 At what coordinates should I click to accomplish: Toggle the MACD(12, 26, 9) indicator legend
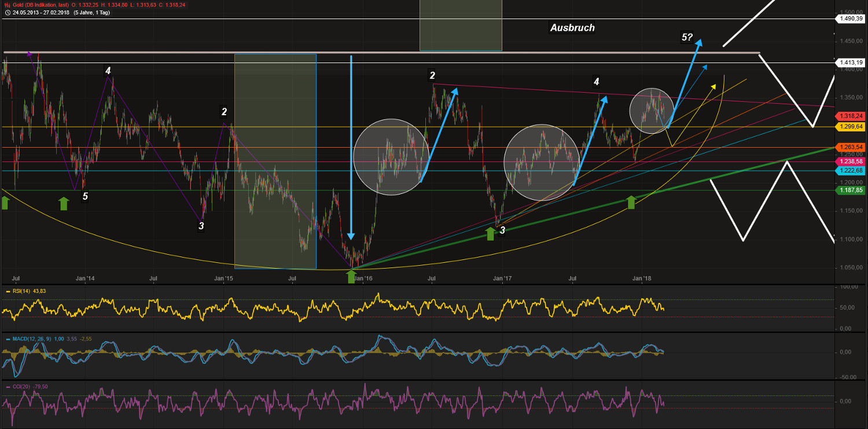pyautogui.click(x=32, y=339)
